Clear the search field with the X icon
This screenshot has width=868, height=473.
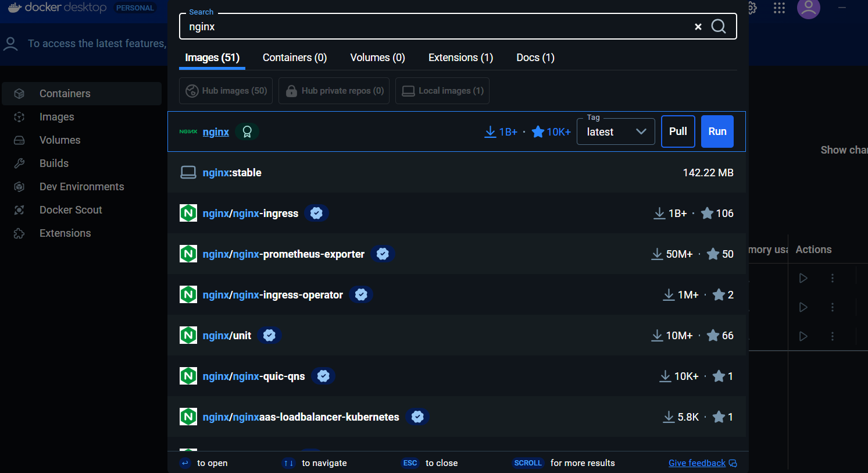[x=698, y=27]
